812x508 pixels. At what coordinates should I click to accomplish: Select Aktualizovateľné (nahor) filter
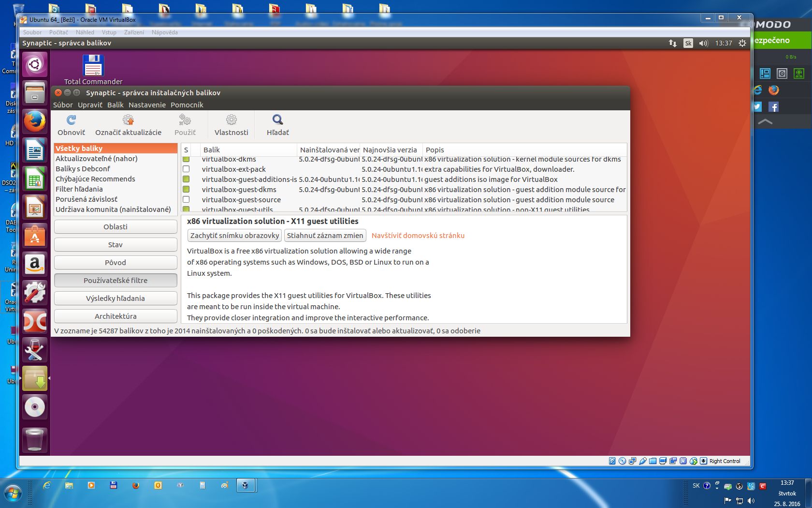[x=116, y=158]
